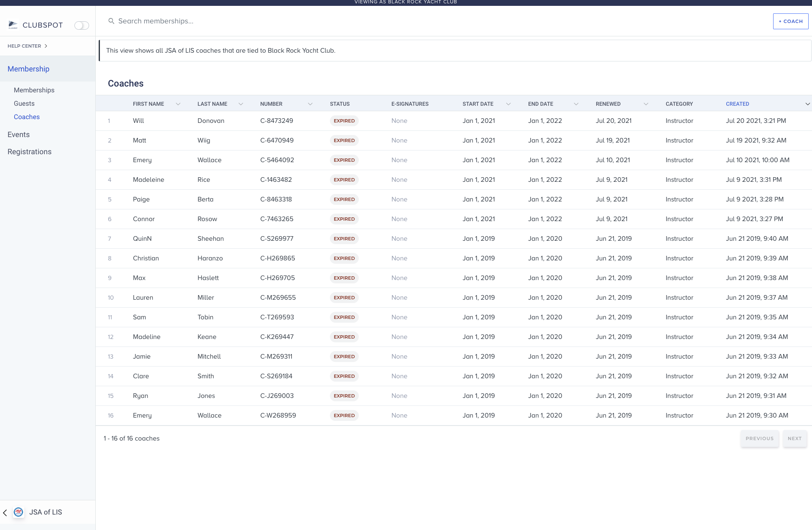Viewport: 812px width, 530px height.
Task: Open the row for Matt Wiig
Action: [x=454, y=140]
